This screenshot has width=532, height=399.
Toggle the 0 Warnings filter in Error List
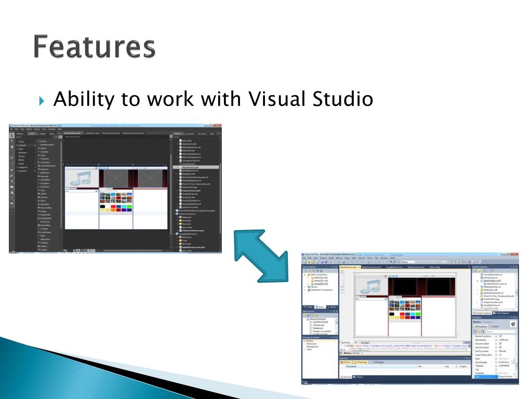coord(361,362)
